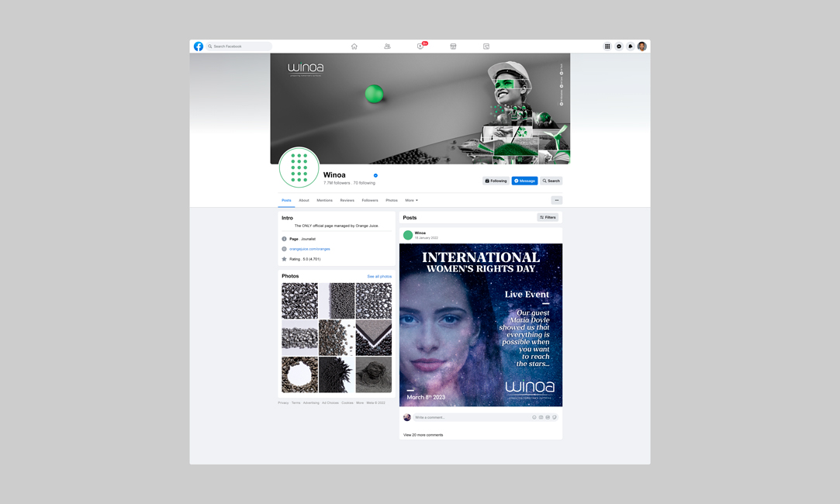Attach a photo with the camera icon
This screenshot has width=840, height=504.
[541, 417]
